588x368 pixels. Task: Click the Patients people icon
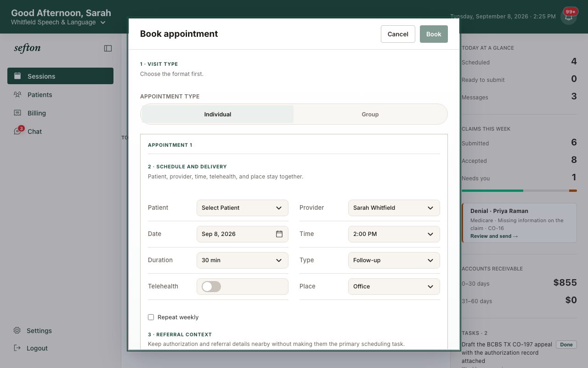17,94
